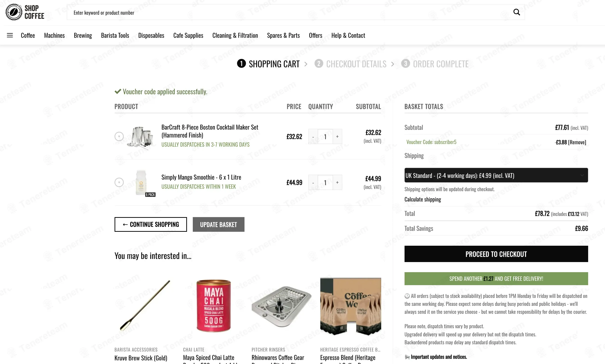Remove BarCraft Cocktail Maker Set from basket
This screenshot has height=364, width=605.
119,136
